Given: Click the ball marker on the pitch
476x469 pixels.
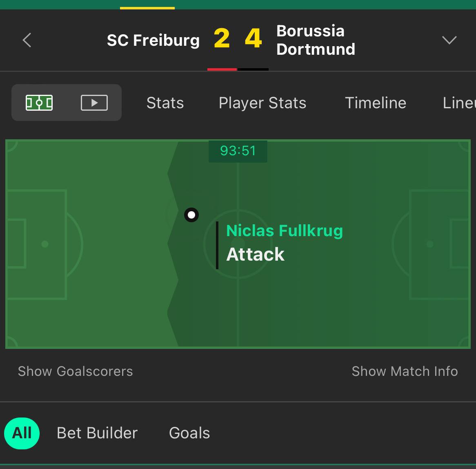Looking at the screenshot, I should point(191,215).
